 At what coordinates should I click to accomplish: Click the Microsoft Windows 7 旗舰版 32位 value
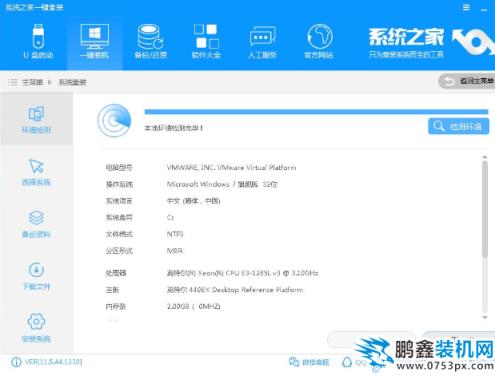click(x=222, y=184)
